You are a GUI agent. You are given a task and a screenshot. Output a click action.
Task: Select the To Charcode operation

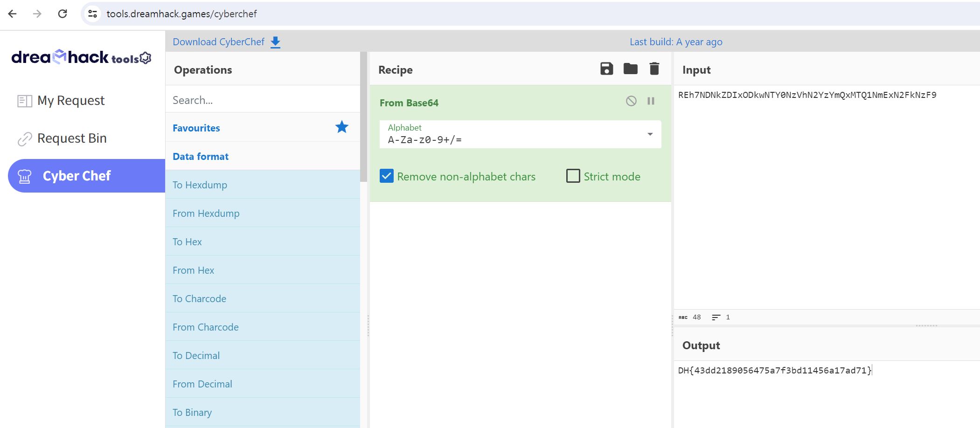click(x=263, y=298)
